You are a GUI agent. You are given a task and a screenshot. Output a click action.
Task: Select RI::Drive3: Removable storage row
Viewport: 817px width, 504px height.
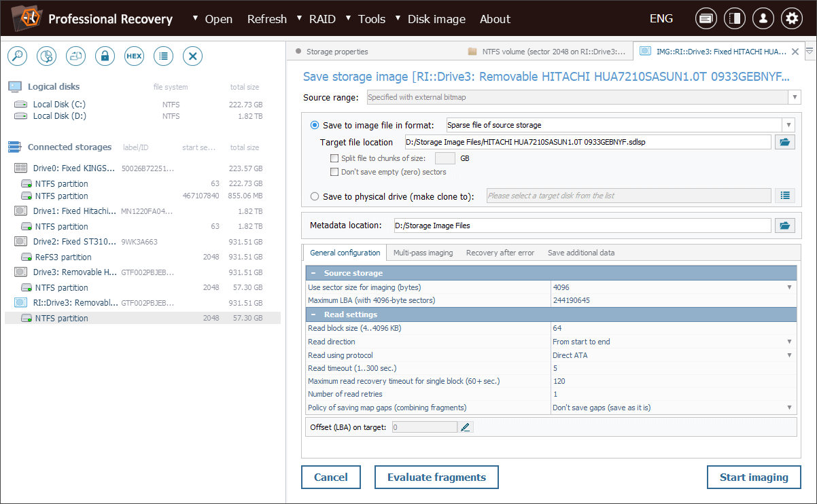pyautogui.click(x=143, y=303)
